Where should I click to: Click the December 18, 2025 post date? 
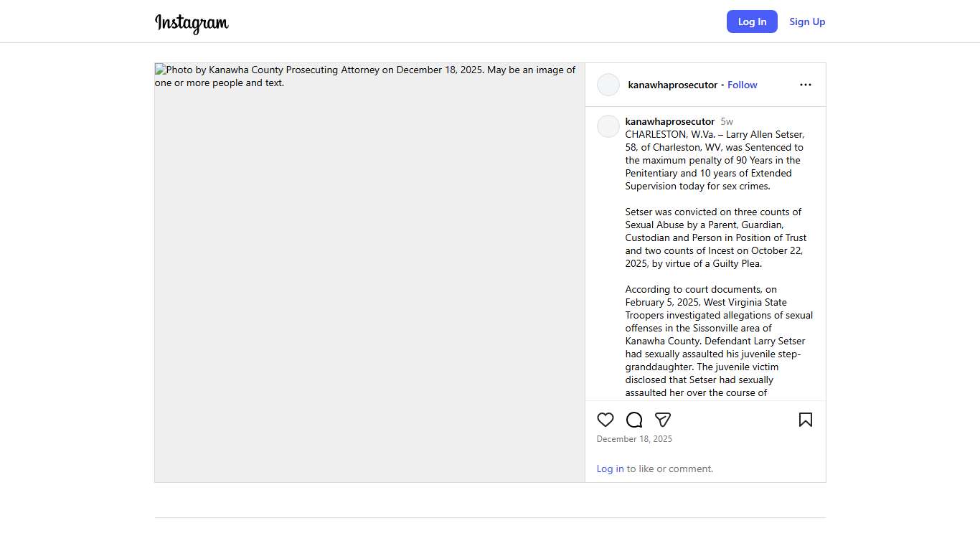point(634,439)
